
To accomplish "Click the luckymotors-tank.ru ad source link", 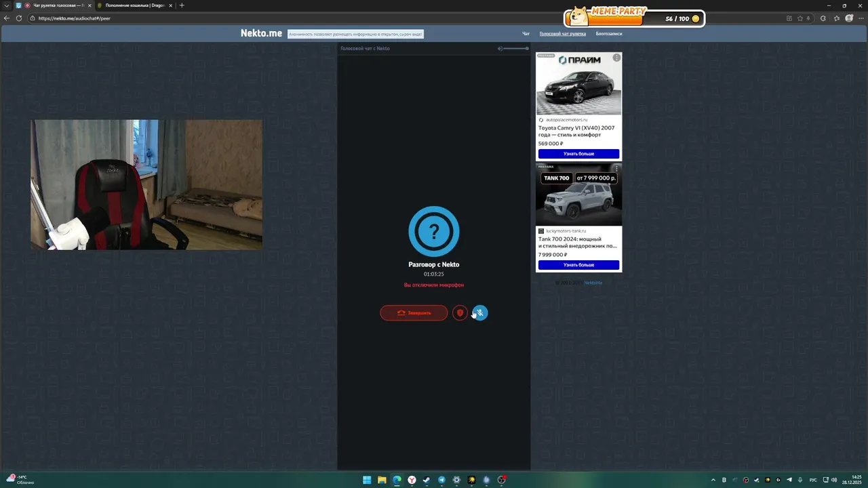I will tap(566, 231).
